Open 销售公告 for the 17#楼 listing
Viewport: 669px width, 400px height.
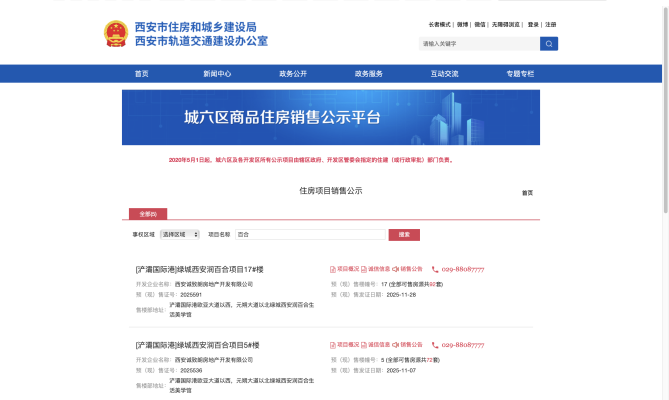[x=408, y=269]
